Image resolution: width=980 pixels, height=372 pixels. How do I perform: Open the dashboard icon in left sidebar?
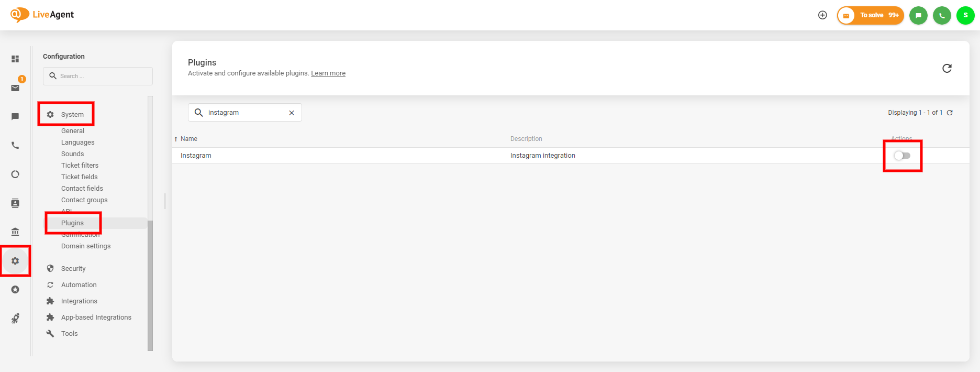pyautogui.click(x=15, y=59)
